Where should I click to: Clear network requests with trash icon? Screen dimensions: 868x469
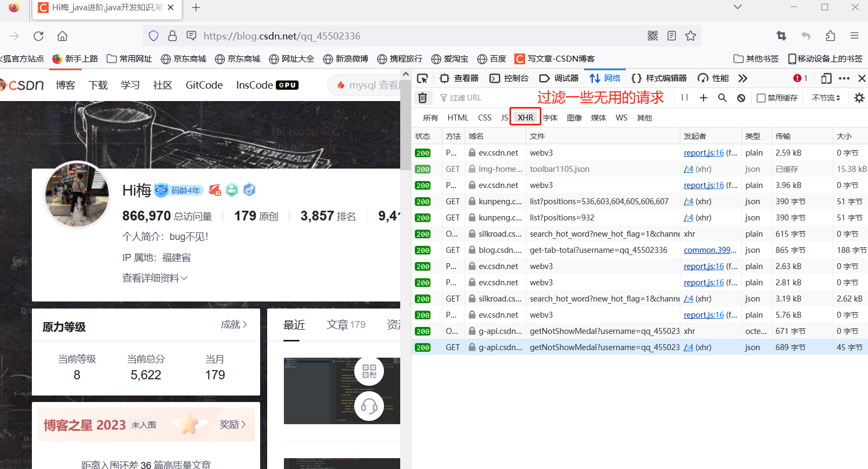tap(423, 98)
